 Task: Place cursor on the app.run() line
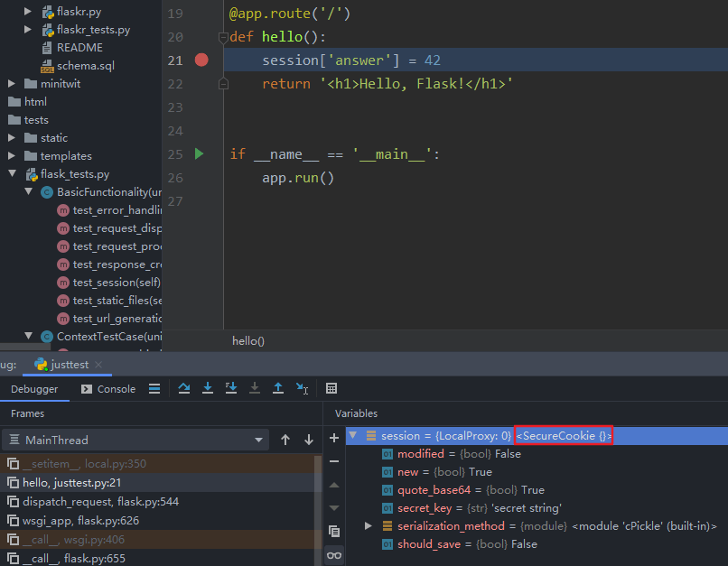(297, 178)
